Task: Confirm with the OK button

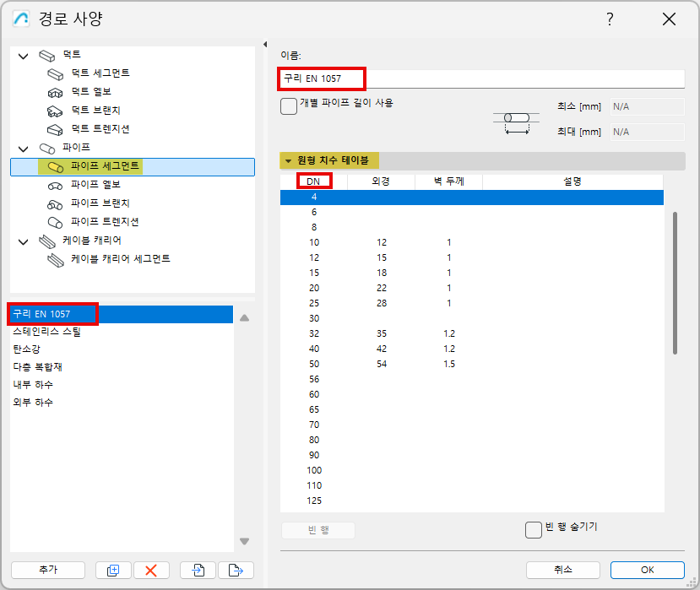Action: click(648, 570)
